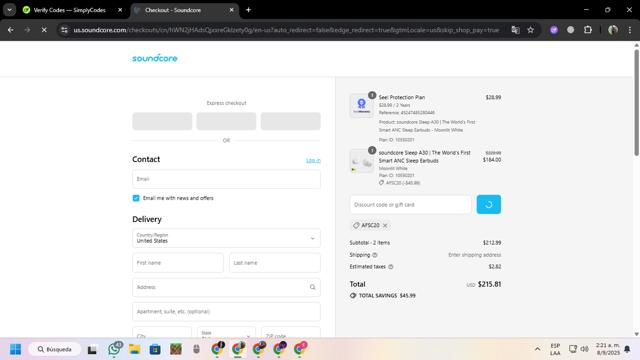Click the TOTAL SAVINGS $45.99 text
Viewport: 640px width, 360px height.
tap(387, 296)
